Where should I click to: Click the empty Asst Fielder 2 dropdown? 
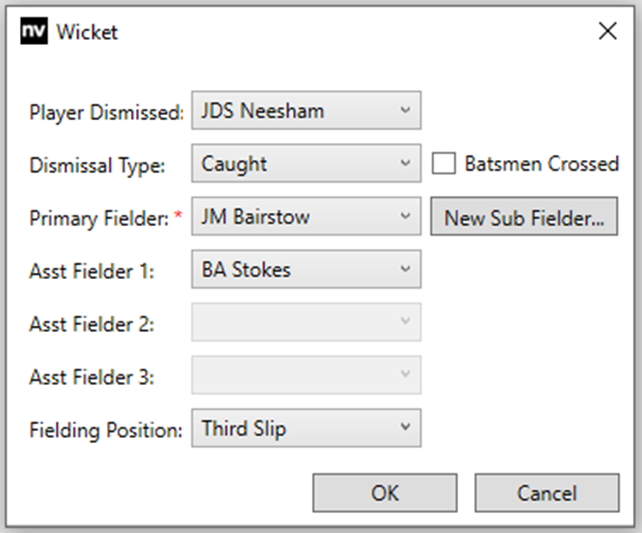click(x=306, y=322)
